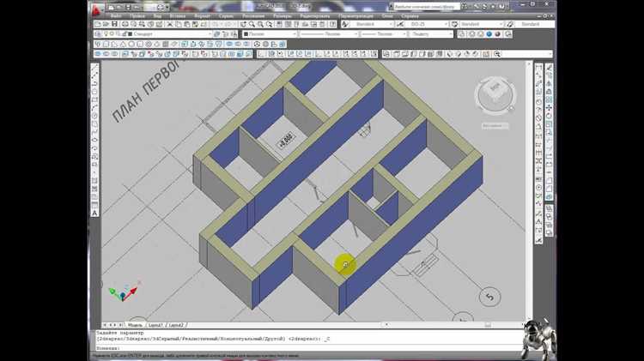Open the Файл menu
Viewport: 644px width, 361px height.
point(116,16)
